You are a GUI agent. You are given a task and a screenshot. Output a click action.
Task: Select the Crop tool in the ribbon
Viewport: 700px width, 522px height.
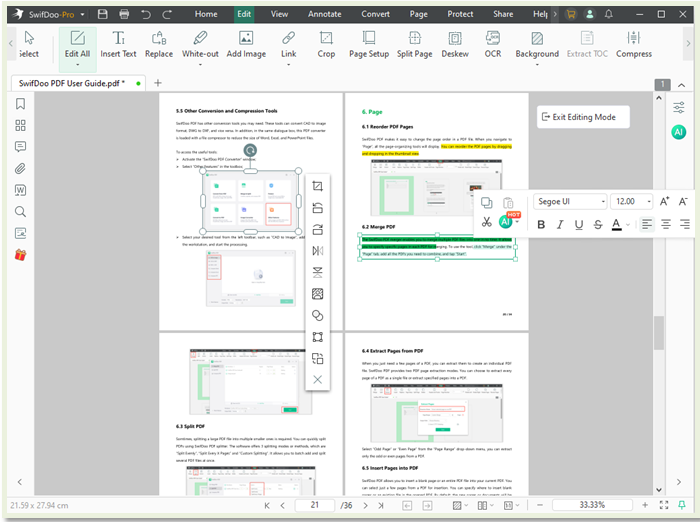point(326,44)
